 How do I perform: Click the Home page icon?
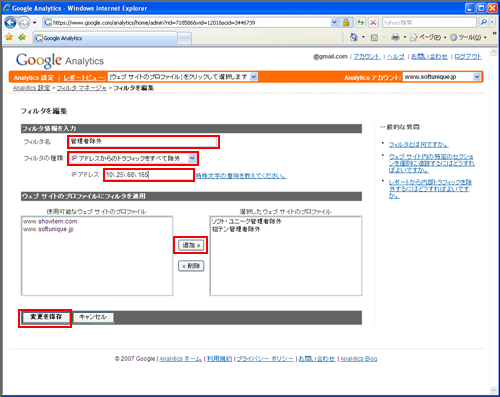pos(354,37)
